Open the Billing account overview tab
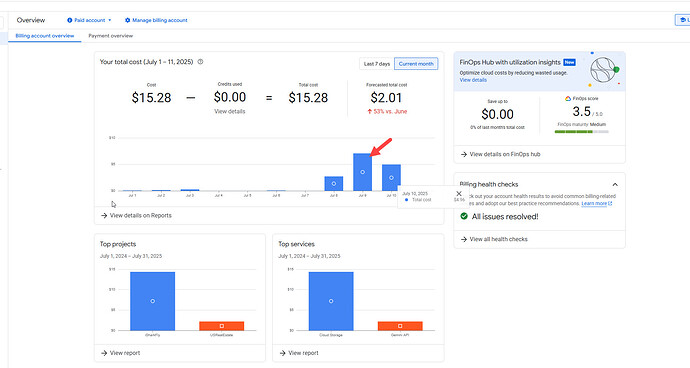The image size is (690, 368). click(45, 36)
